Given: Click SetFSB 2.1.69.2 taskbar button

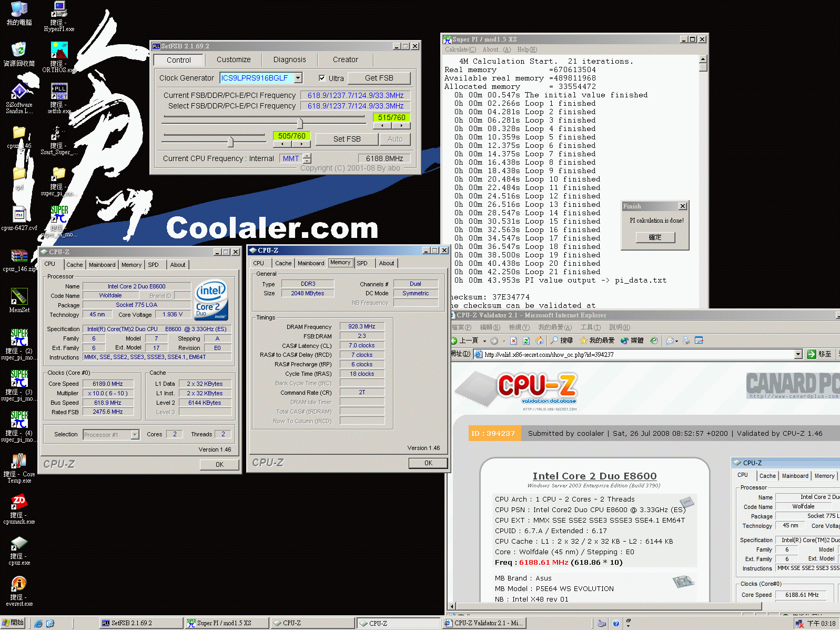Looking at the screenshot, I should pos(140,623).
